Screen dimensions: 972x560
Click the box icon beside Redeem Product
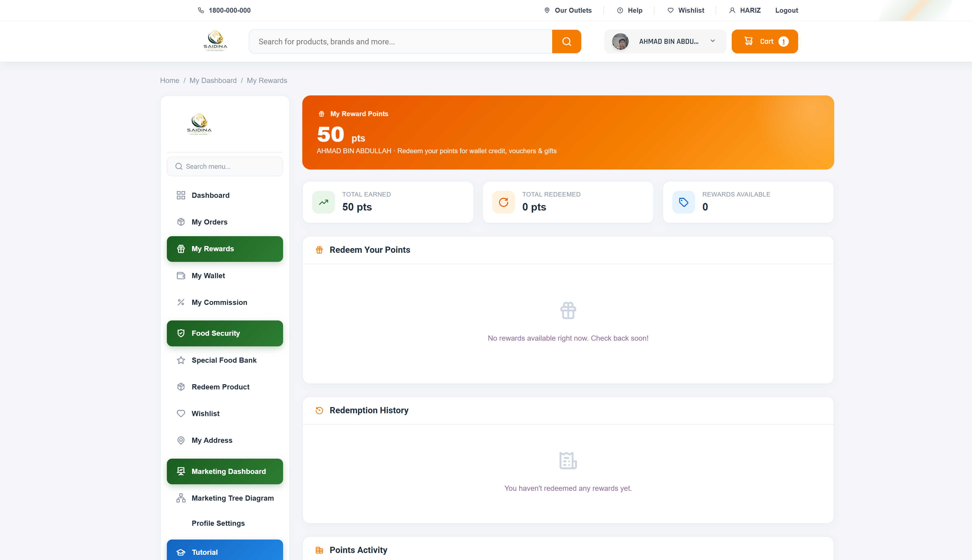[181, 387]
